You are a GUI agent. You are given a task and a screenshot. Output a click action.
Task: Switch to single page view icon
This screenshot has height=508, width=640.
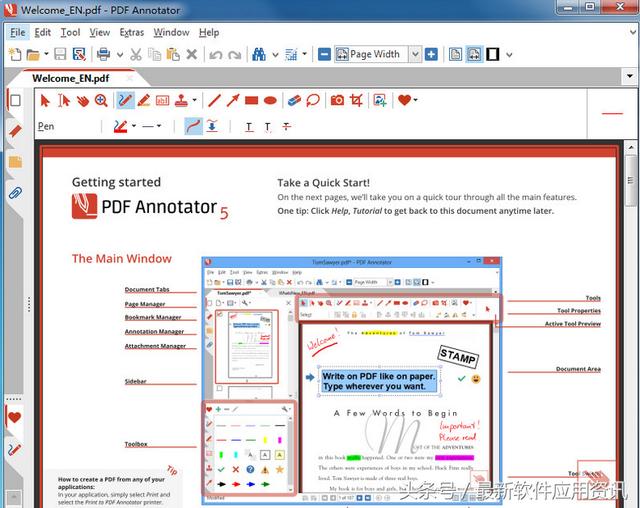tap(456, 54)
